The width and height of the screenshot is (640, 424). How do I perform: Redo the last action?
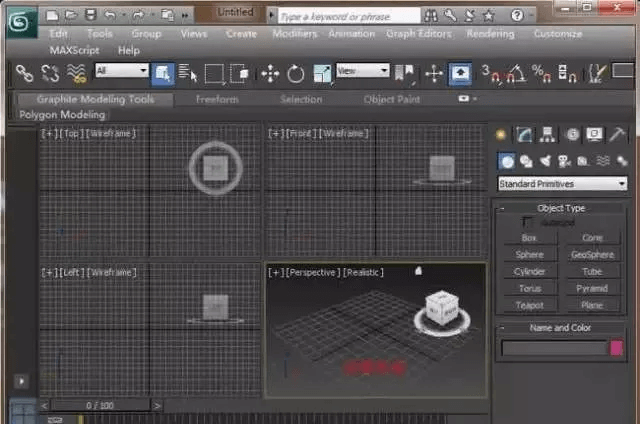[x=139, y=16]
